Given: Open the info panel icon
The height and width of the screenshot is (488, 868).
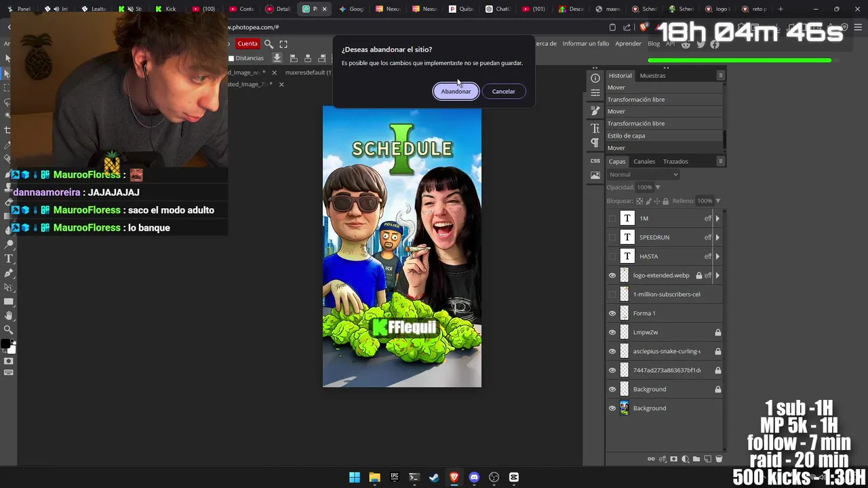Looking at the screenshot, I should pos(595,78).
